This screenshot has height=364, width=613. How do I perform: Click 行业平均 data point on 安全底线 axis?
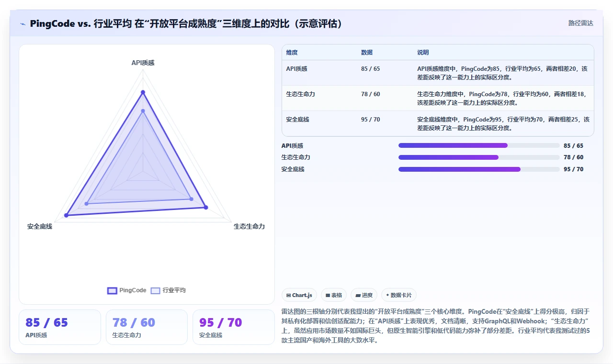point(87,204)
